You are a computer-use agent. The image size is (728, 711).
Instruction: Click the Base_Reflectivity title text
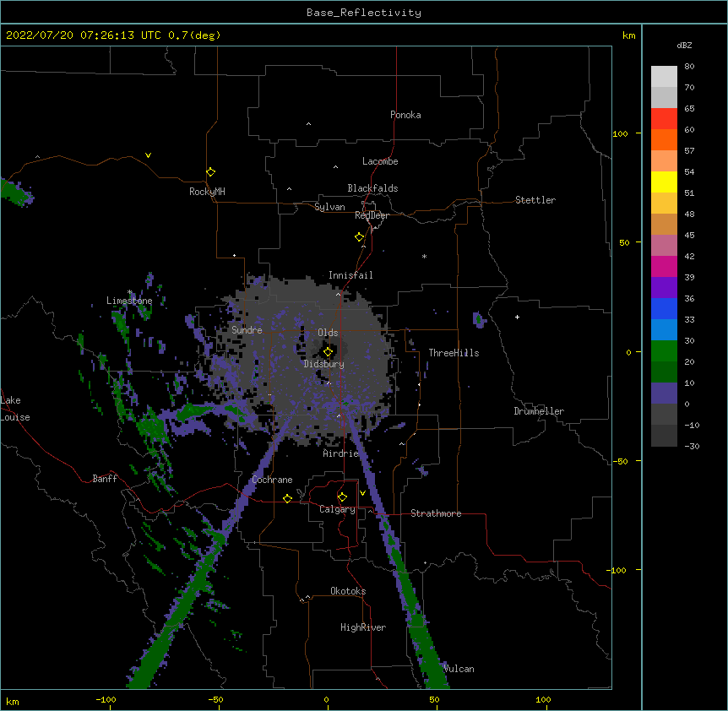pyautogui.click(x=364, y=13)
